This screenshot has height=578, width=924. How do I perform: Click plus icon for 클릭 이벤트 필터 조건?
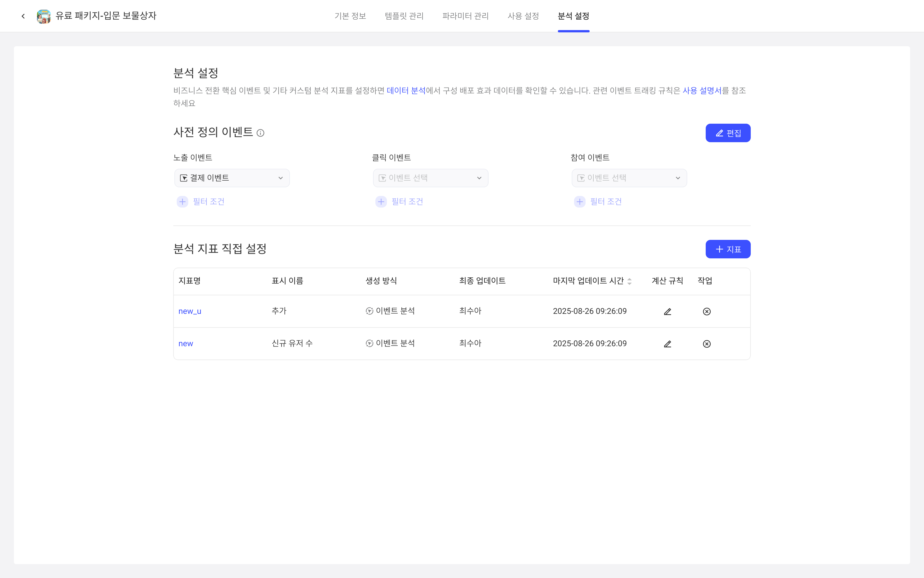[381, 201]
